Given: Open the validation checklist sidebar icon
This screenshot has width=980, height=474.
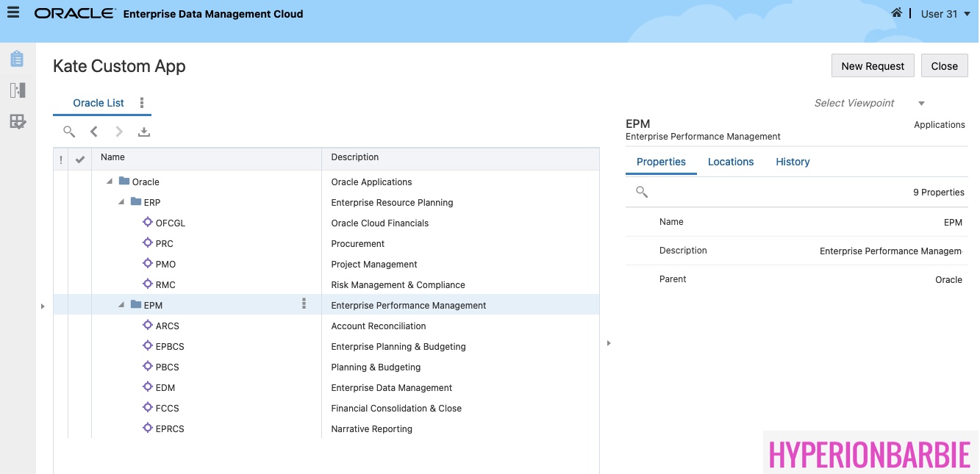Looking at the screenshot, I should [x=17, y=122].
